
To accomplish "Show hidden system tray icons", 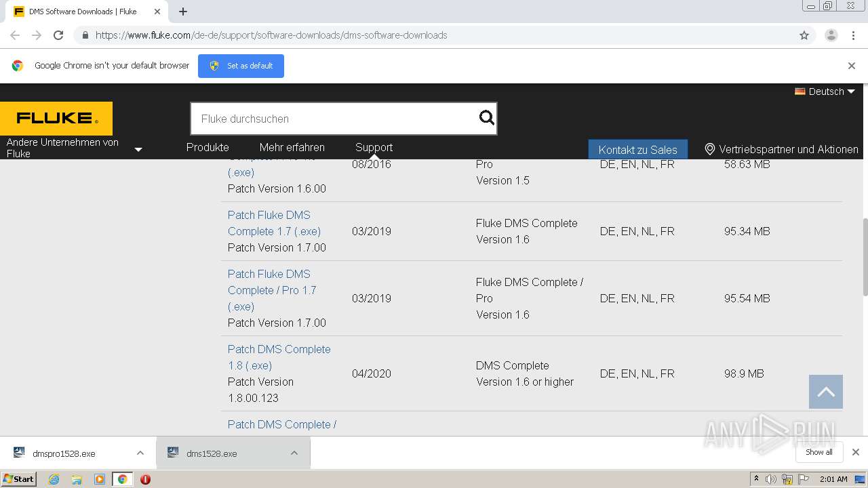I will point(756,479).
